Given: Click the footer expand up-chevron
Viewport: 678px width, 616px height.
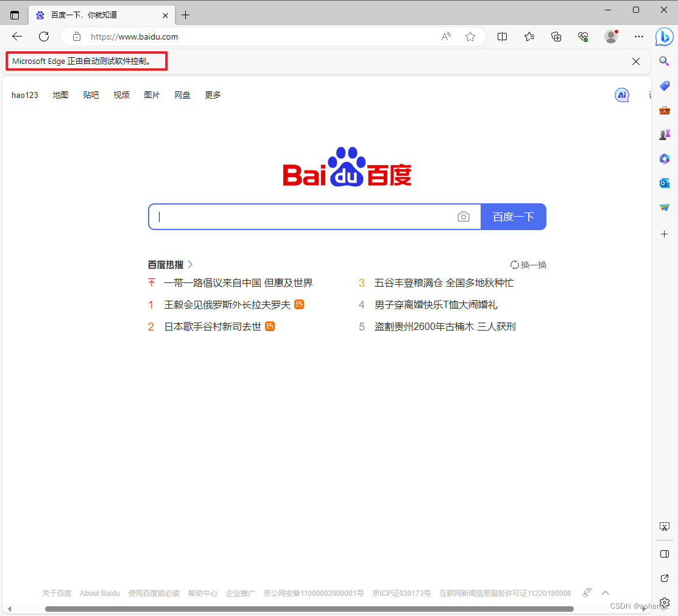Looking at the screenshot, I should point(606,593).
